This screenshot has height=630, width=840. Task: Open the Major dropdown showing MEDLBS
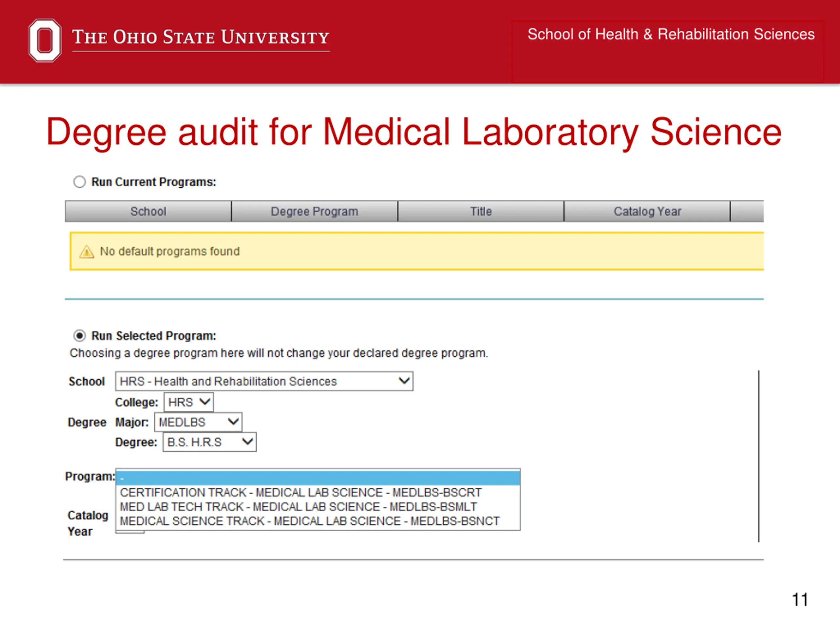click(x=198, y=422)
